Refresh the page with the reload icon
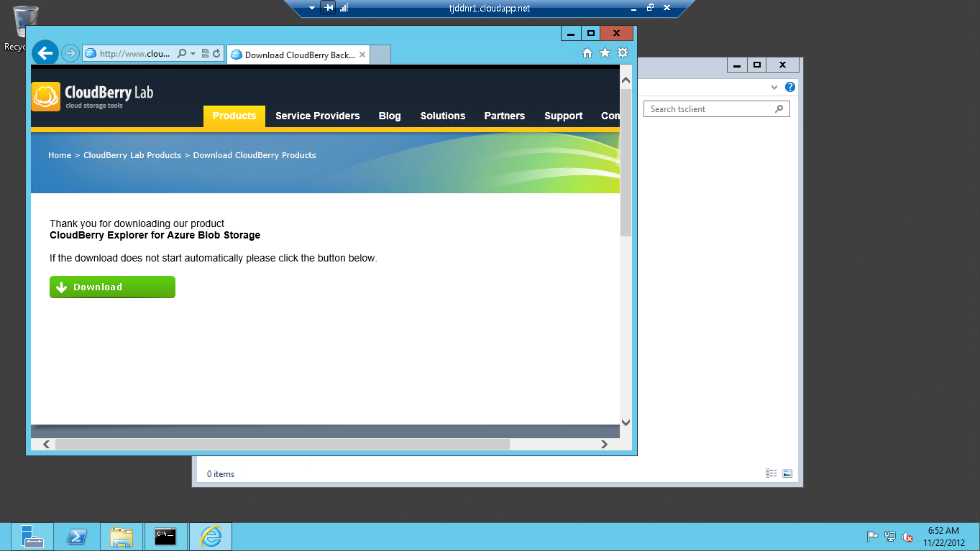The width and height of the screenshot is (980, 551). click(x=216, y=53)
